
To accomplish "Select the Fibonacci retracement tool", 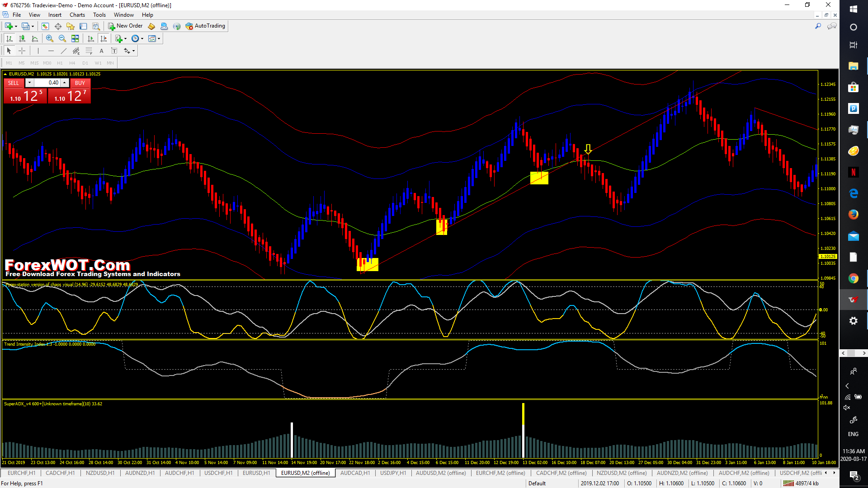I will [89, 51].
